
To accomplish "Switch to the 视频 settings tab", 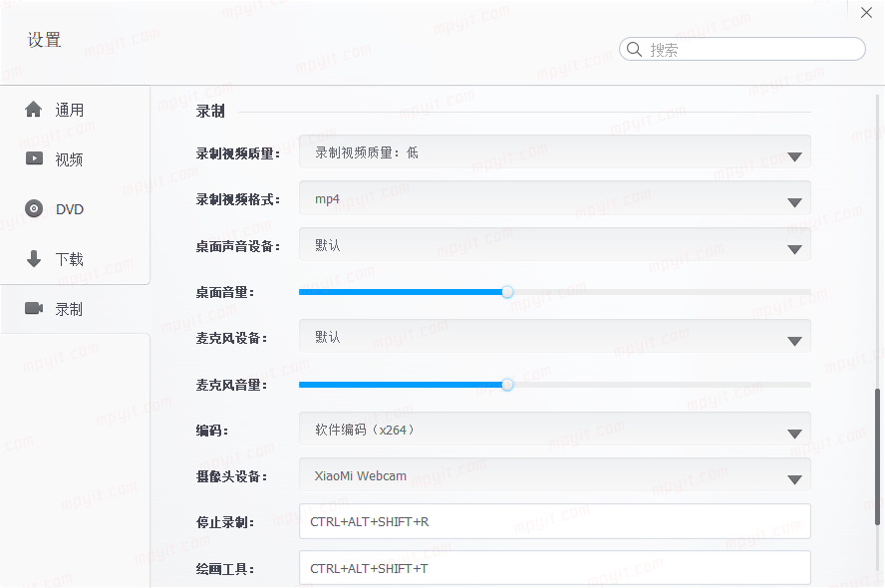I will pyautogui.click(x=75, y=159).
